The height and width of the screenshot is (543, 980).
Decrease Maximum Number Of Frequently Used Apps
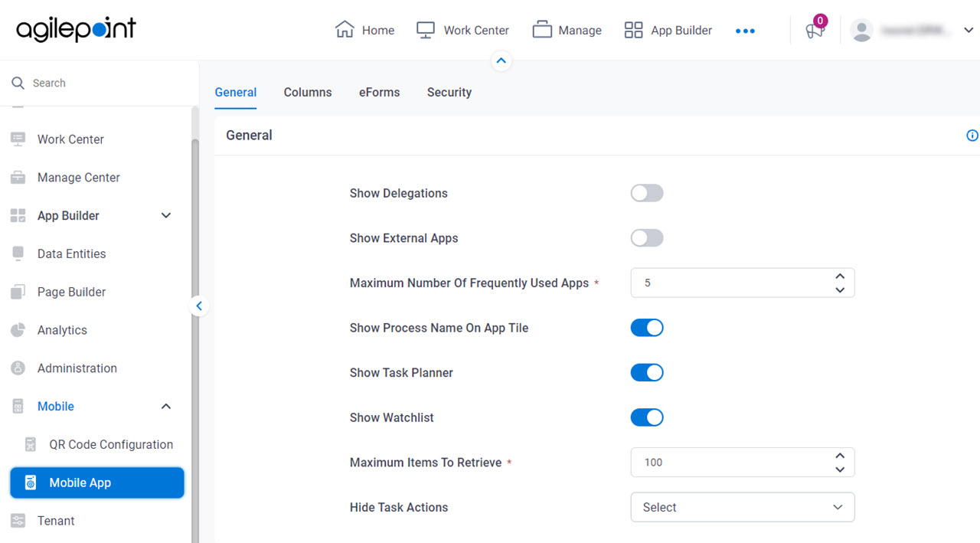pyautogui.click(x=840, y=289)
